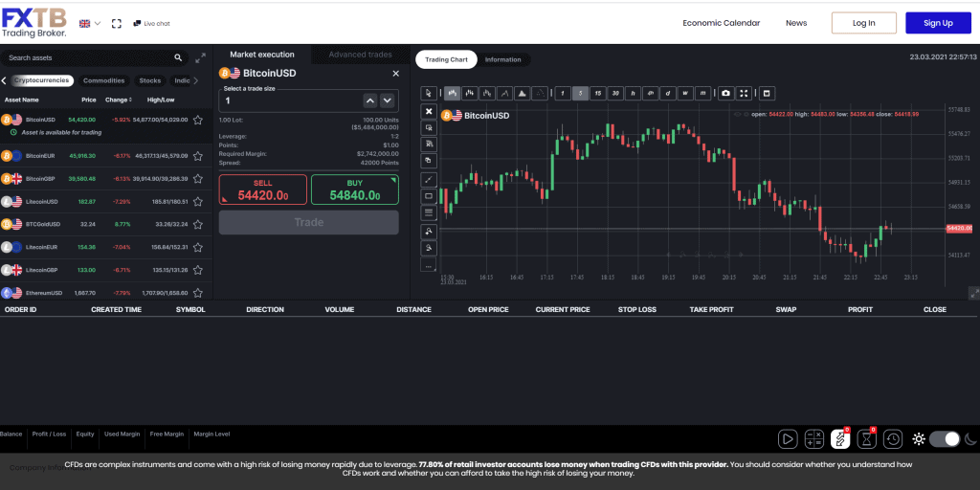Toggle browser fullscreen icon in header

coord(116,23)
